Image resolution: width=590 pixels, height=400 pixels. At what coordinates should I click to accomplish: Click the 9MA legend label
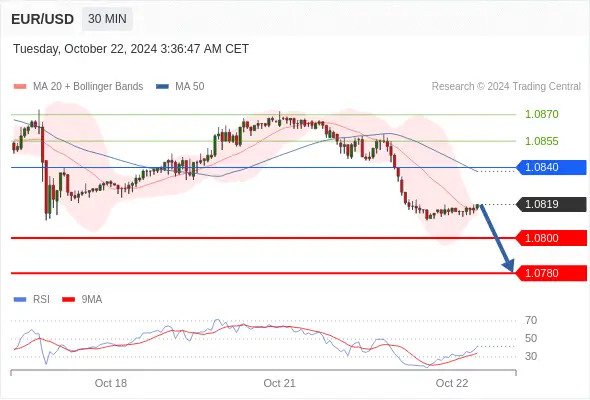[92, 300]
